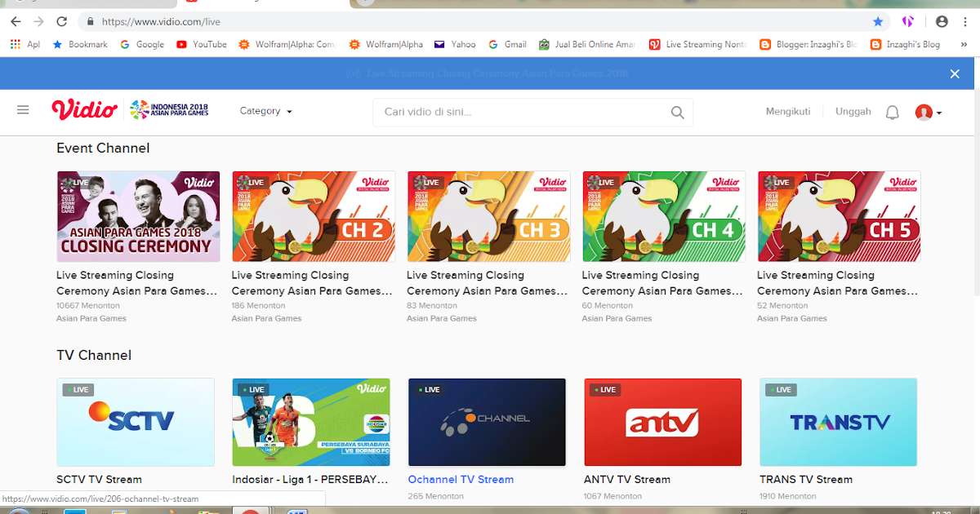The width and height of the screenshot is (980, 514).
Task: Open the notifications bell
Action: coord(893,113)
